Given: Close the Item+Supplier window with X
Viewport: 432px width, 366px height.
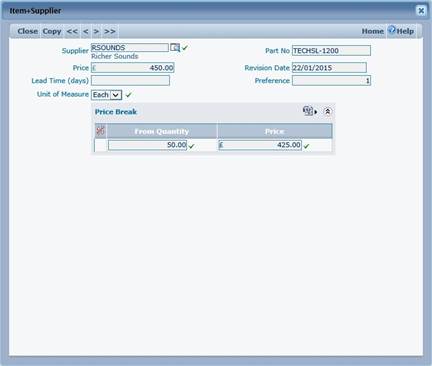Looking at the screenshot, I should point(421,11).
